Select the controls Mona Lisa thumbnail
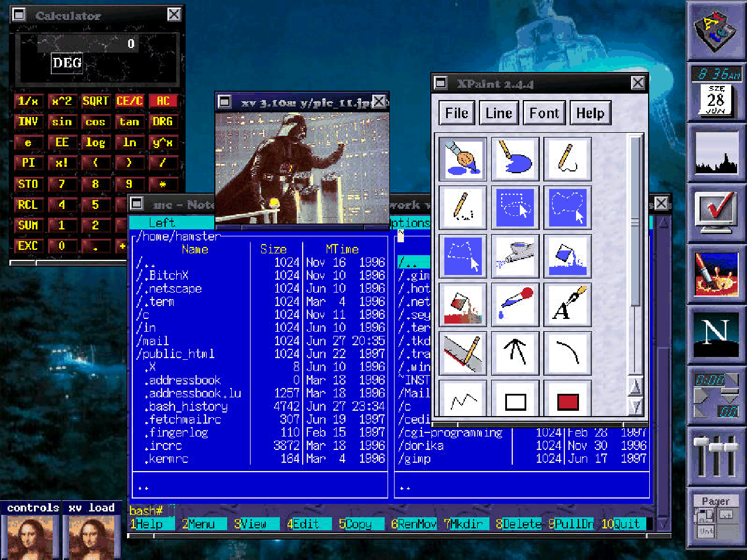Viewport: 747px width, 560px height. pyautogui.click(x=30, y=537)
